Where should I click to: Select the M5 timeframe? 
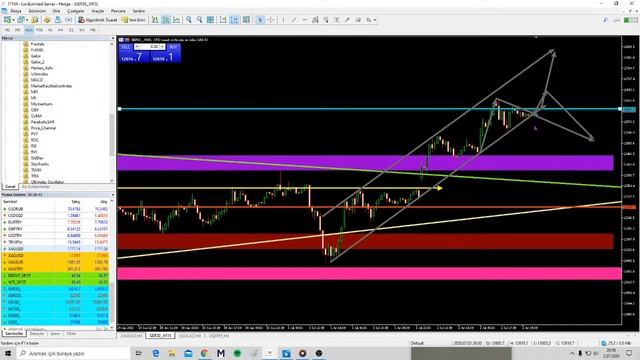coord(18,30)
